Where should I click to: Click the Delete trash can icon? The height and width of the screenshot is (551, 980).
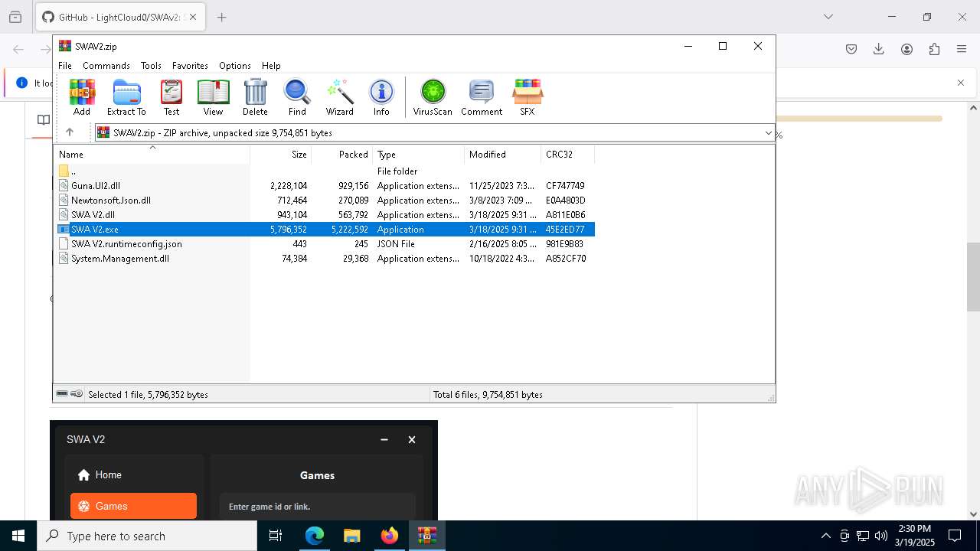pyautogui.click(x=255, y=97)
